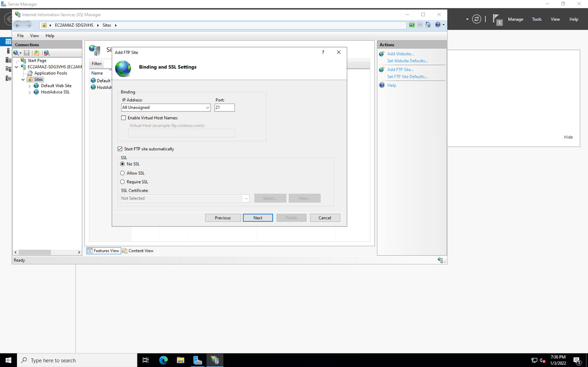Collapse the Sites tree node
The image size is (588, 367).
(23, 79)
